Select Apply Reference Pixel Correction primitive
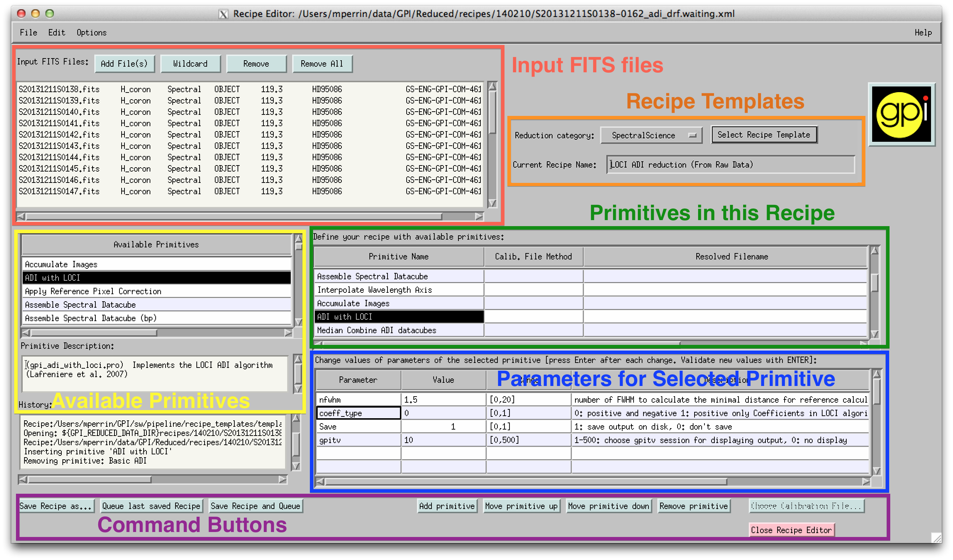 (x=93, y=291)
